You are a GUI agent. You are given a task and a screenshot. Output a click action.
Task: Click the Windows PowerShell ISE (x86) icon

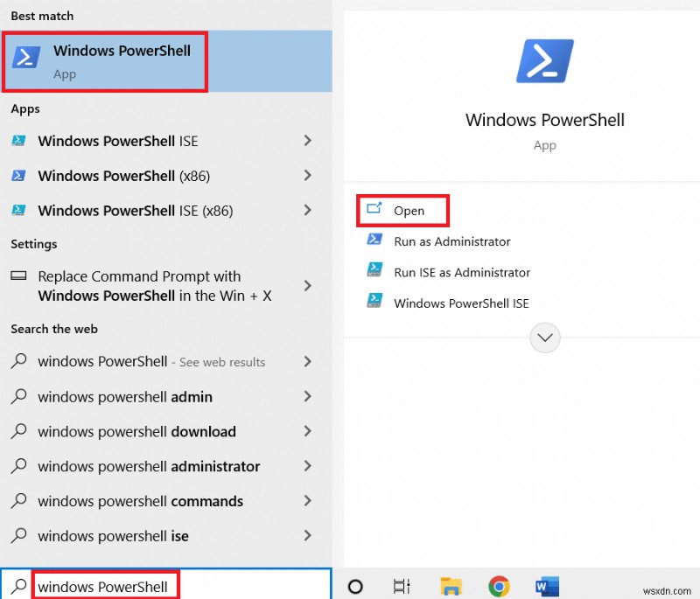click(x=19, y=210)
